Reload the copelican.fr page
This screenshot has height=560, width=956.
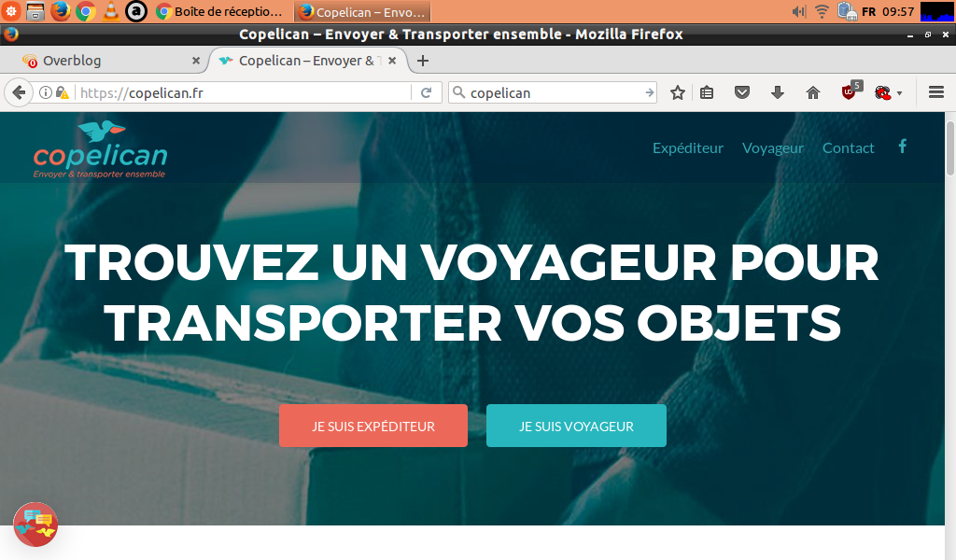(x=426, y=92)
